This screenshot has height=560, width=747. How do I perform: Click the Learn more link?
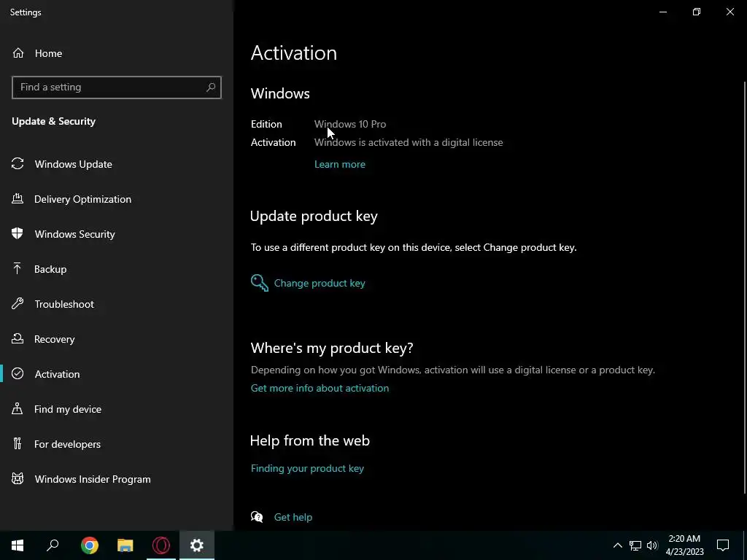[340, 164]
